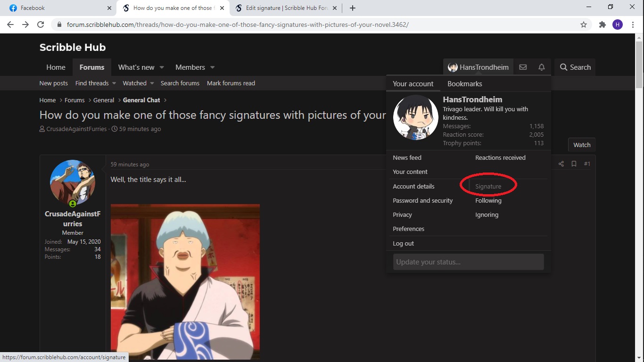The height and width of the screenshot is (362, 644).
Task: Click the Log out link
Action: [x=403, y=243]
